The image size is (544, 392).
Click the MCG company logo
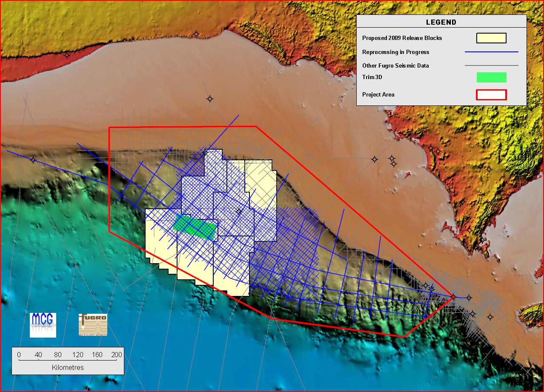tap(43, 325)
